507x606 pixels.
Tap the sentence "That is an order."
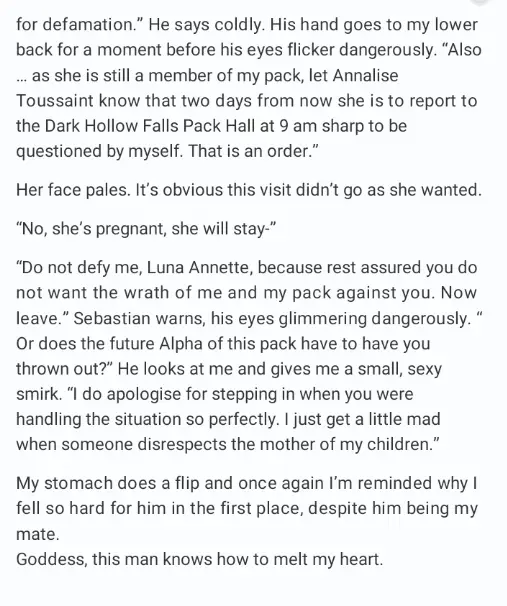tap(254, 151)
